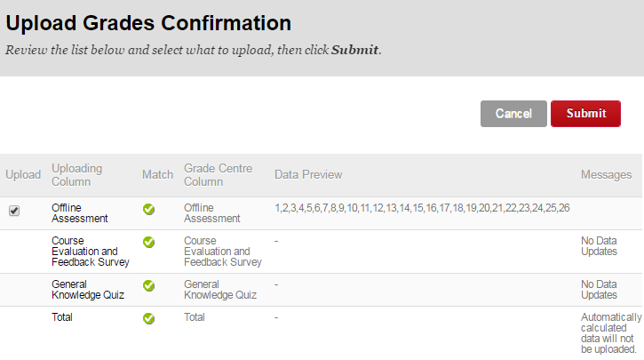Click No Data Updates message for Quiz

(x=599, y=290)
